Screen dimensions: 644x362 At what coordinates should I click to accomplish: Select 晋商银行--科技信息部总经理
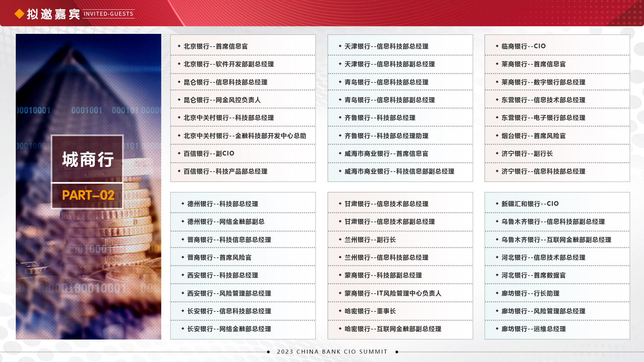tap(229, 240)
